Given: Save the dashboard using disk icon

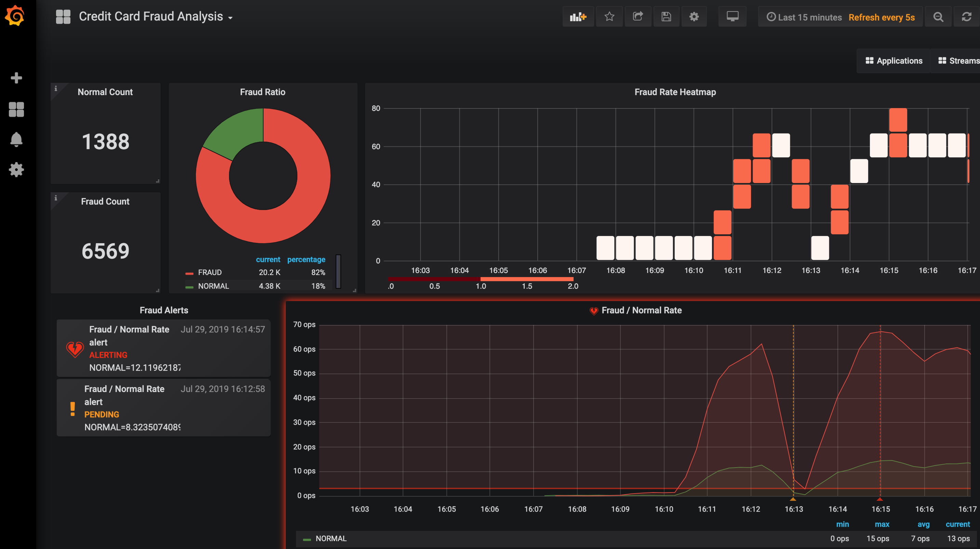Looking at the screenshot, I should [666, 17].
